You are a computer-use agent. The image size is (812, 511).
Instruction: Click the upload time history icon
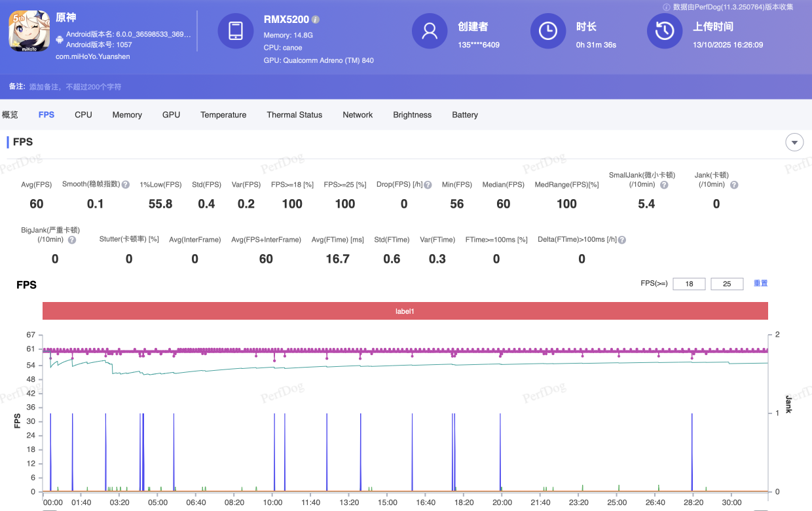tap(665, 31)
